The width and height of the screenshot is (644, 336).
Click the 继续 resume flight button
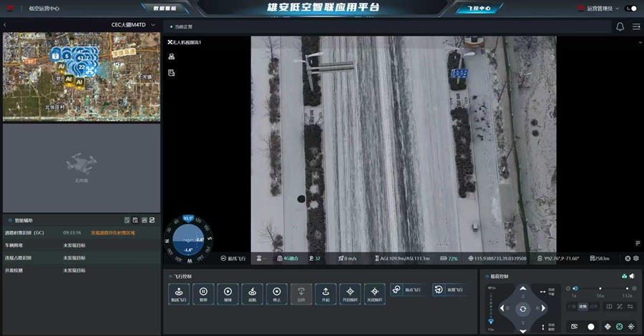228,292
